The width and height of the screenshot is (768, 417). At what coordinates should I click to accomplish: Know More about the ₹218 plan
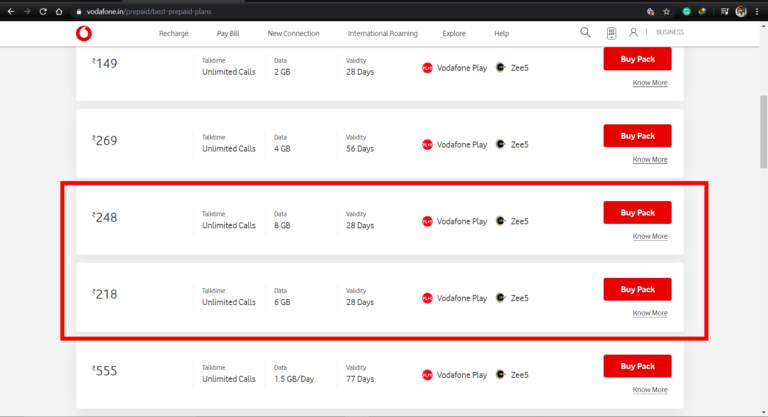tap(650, 313)
